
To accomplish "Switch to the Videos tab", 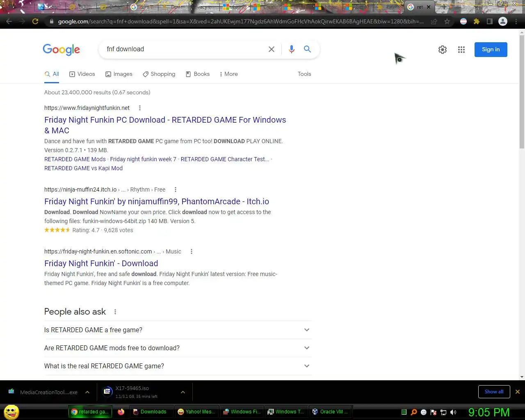I will (82, 74).
